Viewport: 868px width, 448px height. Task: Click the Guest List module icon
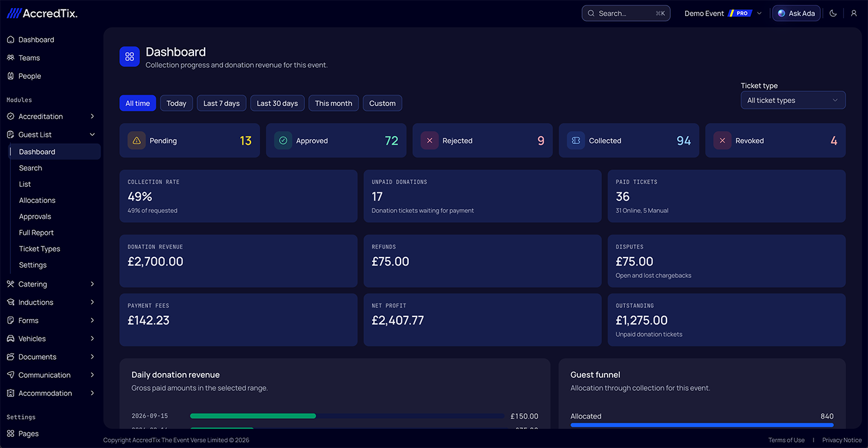(x=11, y=134)
